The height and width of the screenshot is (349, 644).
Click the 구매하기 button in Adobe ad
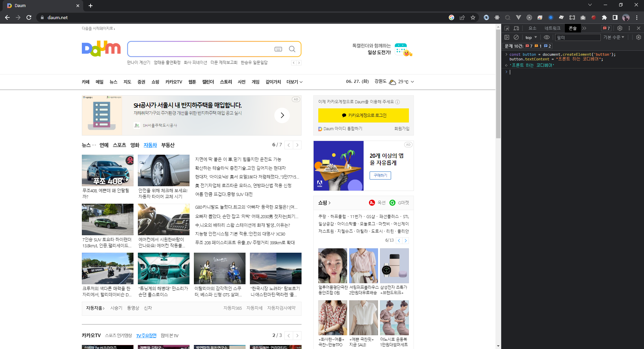pos(380,176)
